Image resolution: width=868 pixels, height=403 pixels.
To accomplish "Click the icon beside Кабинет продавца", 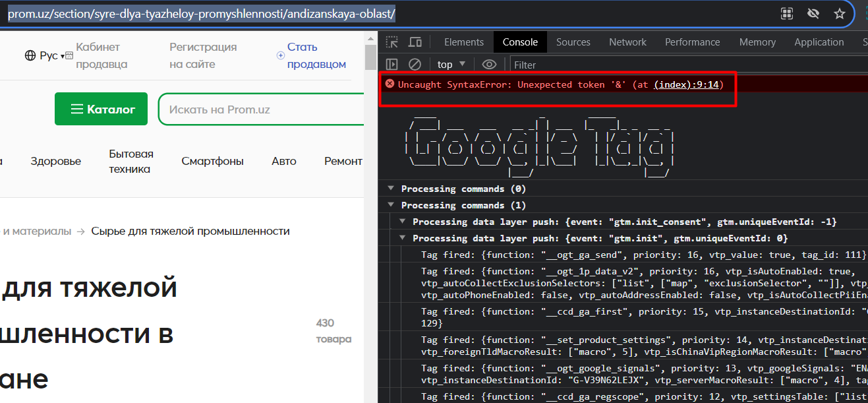I will [69, 56].
